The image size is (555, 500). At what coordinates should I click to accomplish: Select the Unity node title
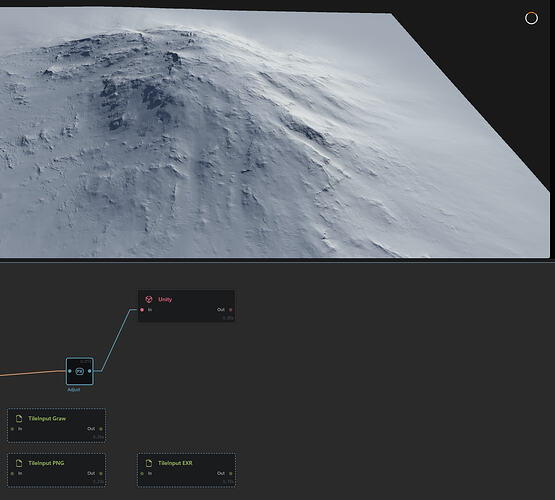165,299
